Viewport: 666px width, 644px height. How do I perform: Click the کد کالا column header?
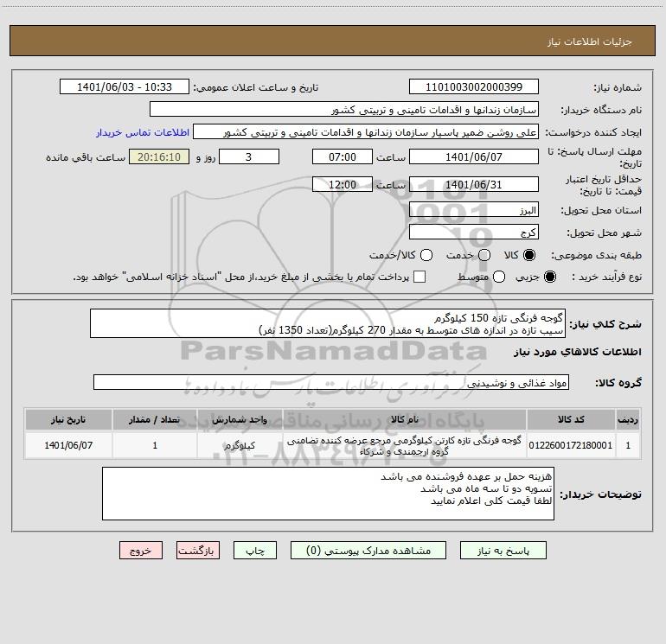(x=571, y=419)
